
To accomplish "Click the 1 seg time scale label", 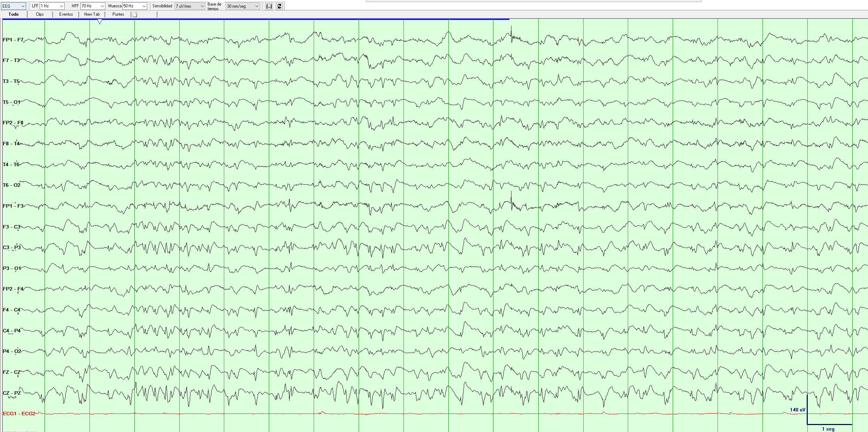I will pos(828,429).
